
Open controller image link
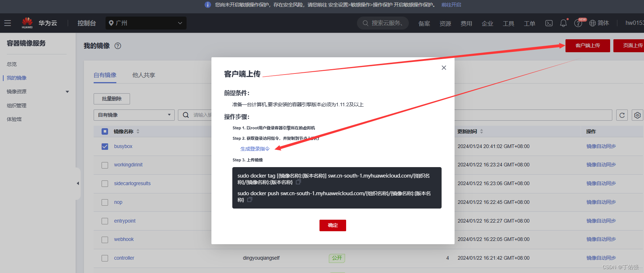click(x=124, y=258)
